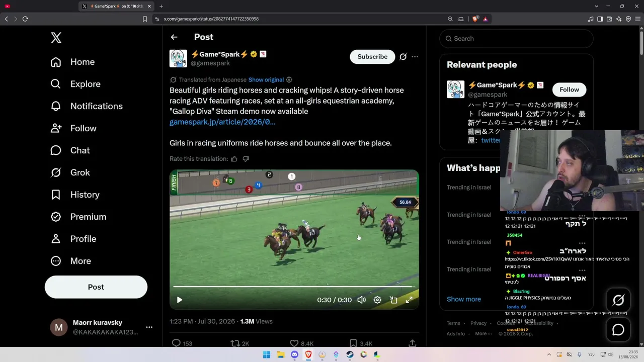Open Game*Spark's avatar on the post
The width and height of the screenshot is (644, 362).
point(178,58)
